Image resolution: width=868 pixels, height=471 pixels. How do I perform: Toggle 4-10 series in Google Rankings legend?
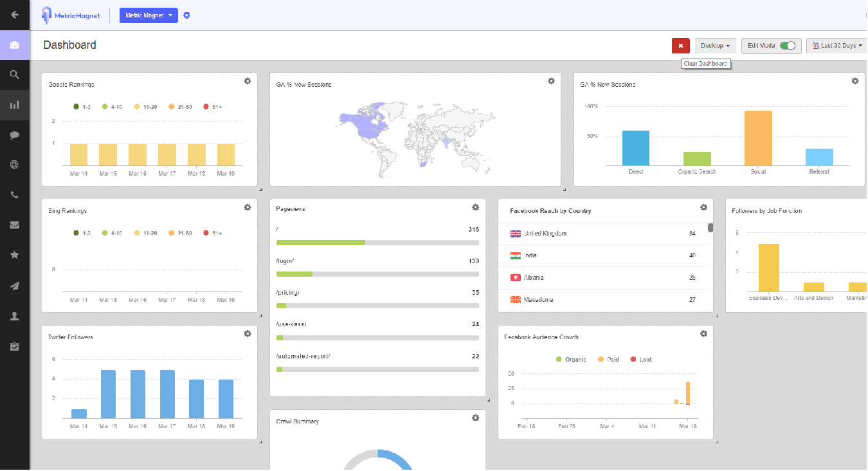pyautogui.click(x=112, y=106)
